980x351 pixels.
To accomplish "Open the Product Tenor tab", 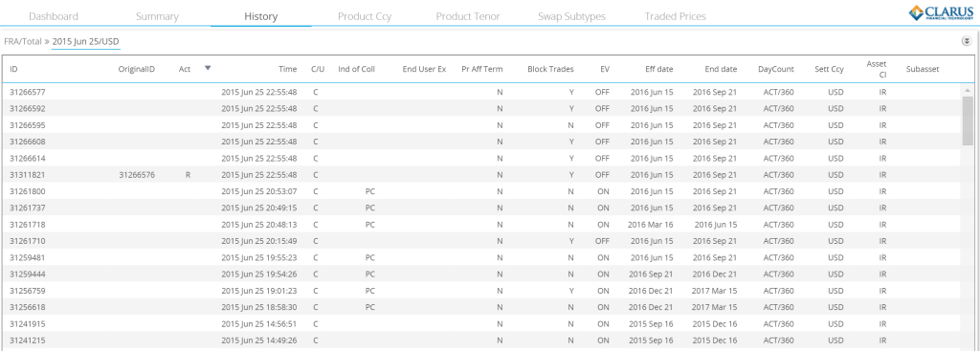I will 467,16.
